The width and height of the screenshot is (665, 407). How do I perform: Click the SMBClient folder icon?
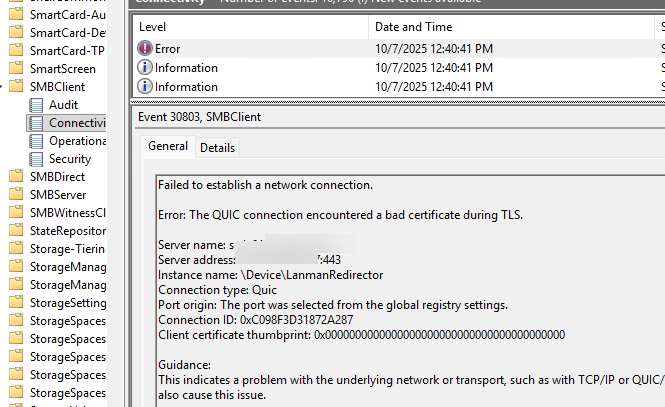[15, 87]
